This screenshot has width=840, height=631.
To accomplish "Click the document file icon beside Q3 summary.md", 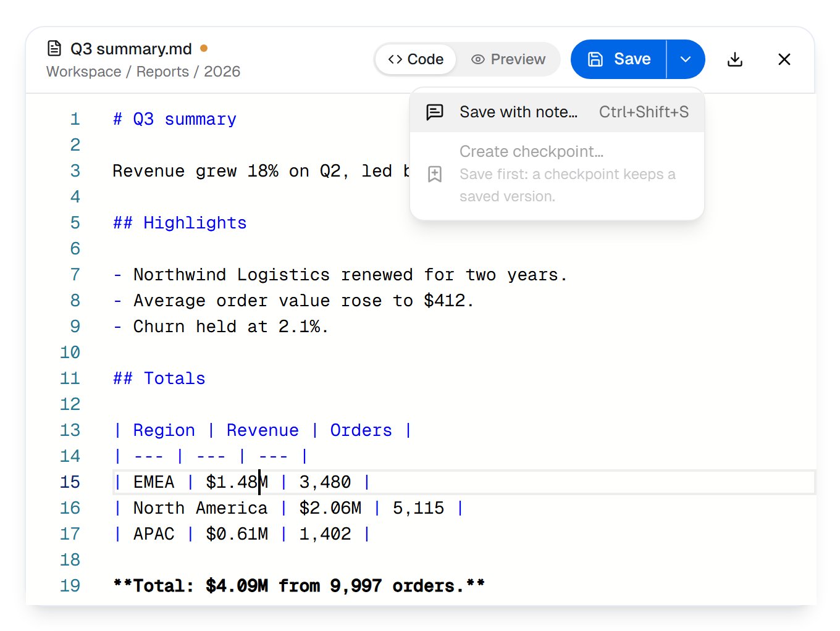I will [54, 48].
